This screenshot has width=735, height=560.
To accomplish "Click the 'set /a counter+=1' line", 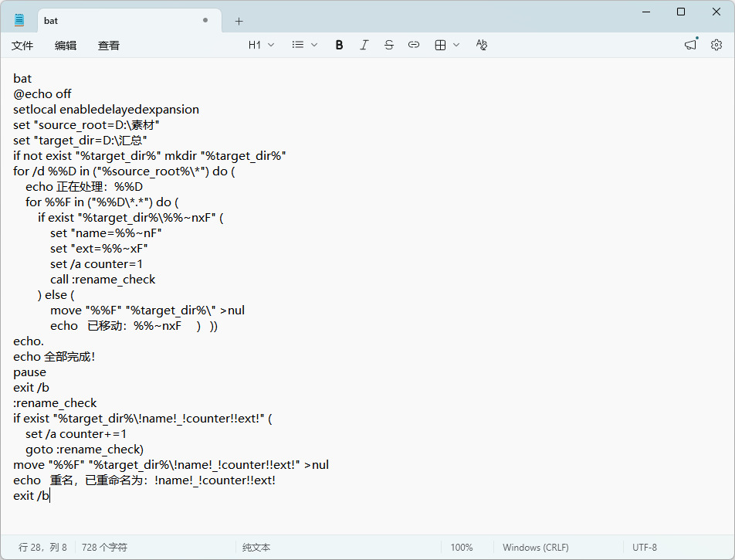I will [x=76, y=434].
